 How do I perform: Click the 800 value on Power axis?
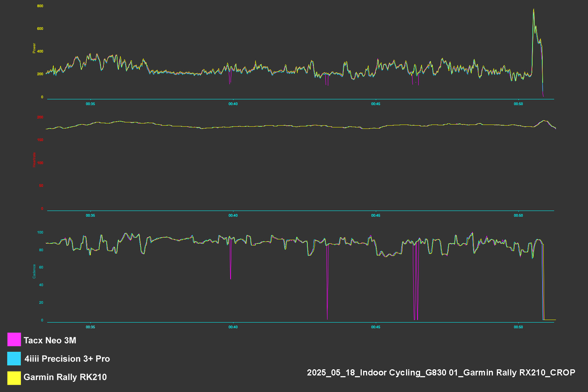coord(40,6)
